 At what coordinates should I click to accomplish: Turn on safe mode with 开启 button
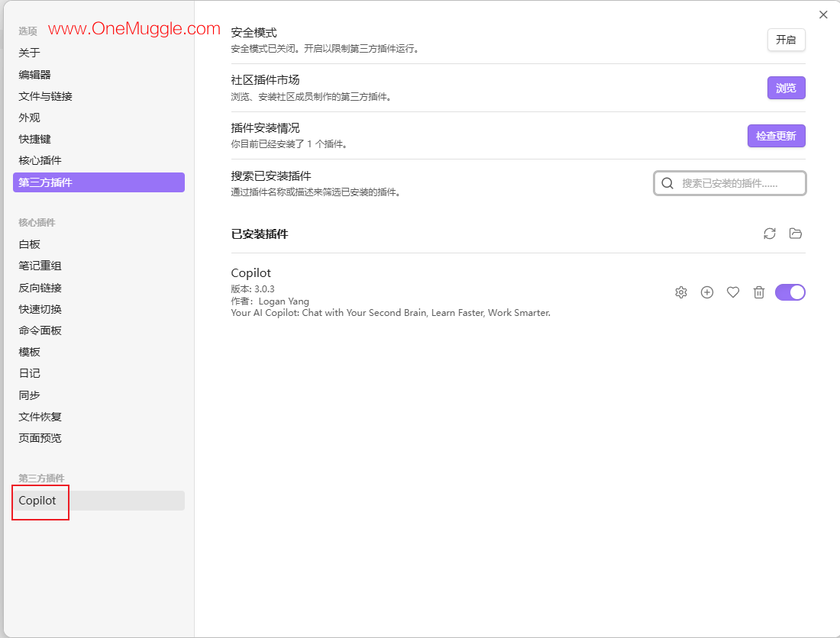(786, 40)
